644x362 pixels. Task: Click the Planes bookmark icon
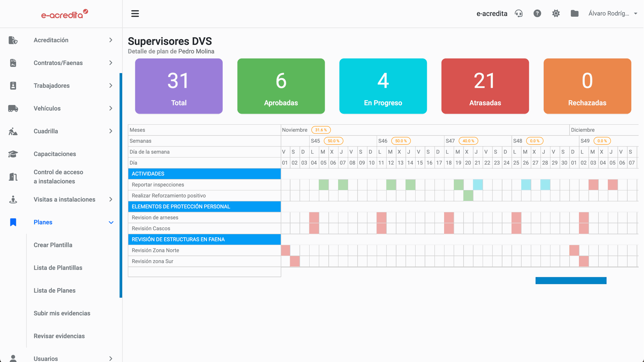pos(13,222)
